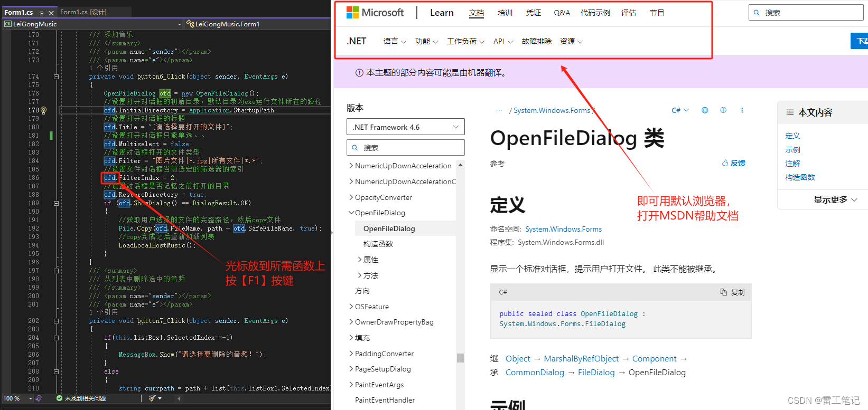868x410 pixels.
Task: Open the vertical three-dot more actions menu
Action: [x=742, y=110]
